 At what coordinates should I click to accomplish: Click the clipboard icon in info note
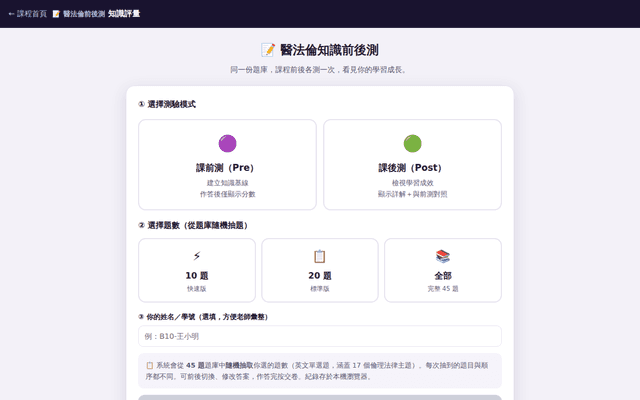coord(150,365)
